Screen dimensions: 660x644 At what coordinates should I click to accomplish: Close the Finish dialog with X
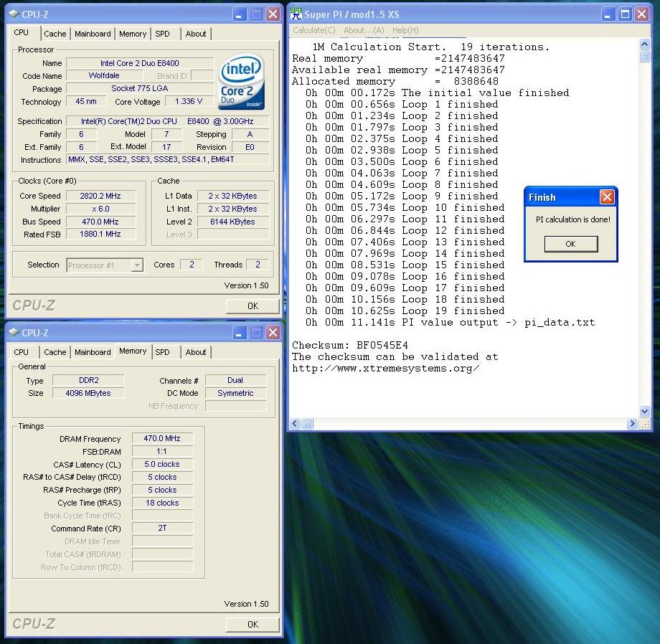[x=606, y=197]
